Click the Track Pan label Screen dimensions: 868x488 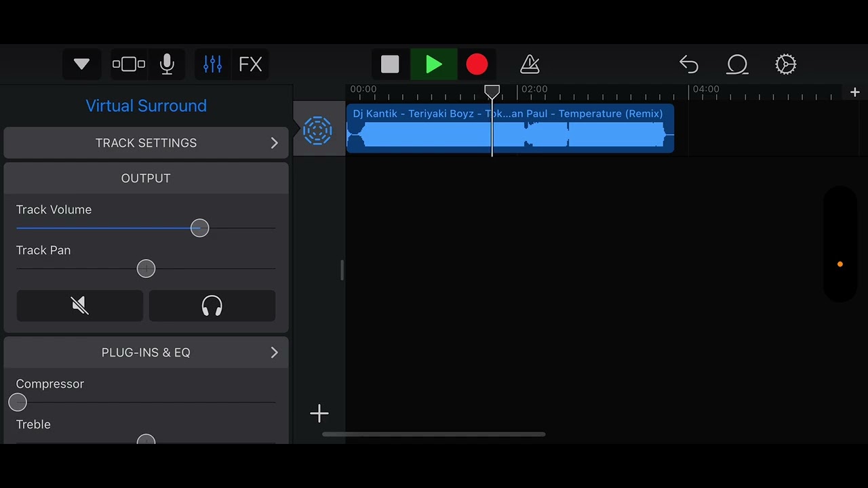pyautogui.click(x=43, y=251)
